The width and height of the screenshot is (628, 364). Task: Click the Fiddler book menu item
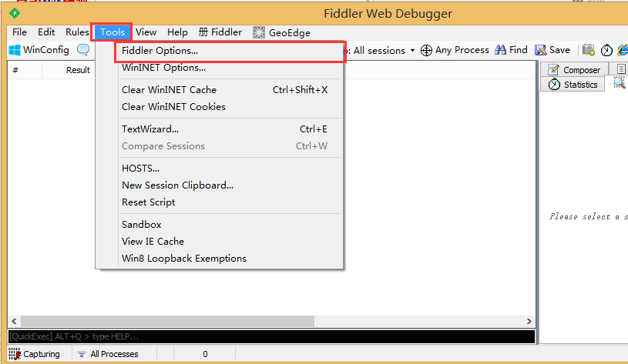coord(220,32)
